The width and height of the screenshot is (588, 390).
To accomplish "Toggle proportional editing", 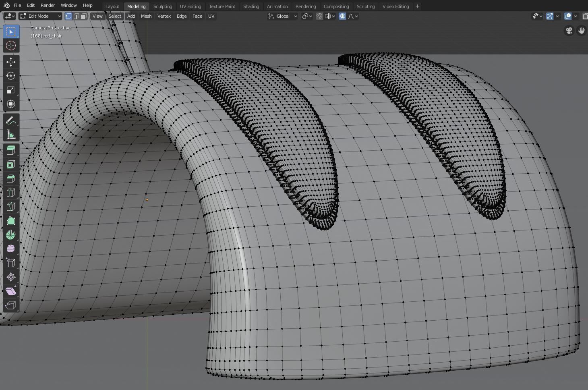I will point(342,16).
